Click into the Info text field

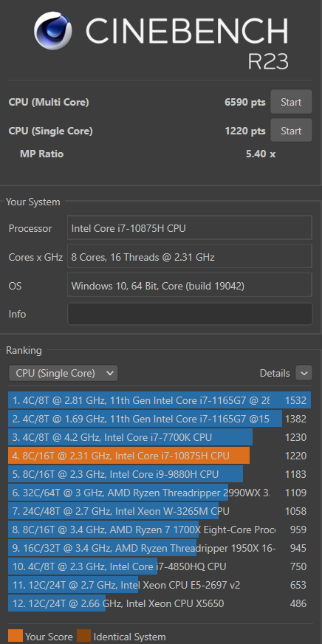(x=190, y=314)
